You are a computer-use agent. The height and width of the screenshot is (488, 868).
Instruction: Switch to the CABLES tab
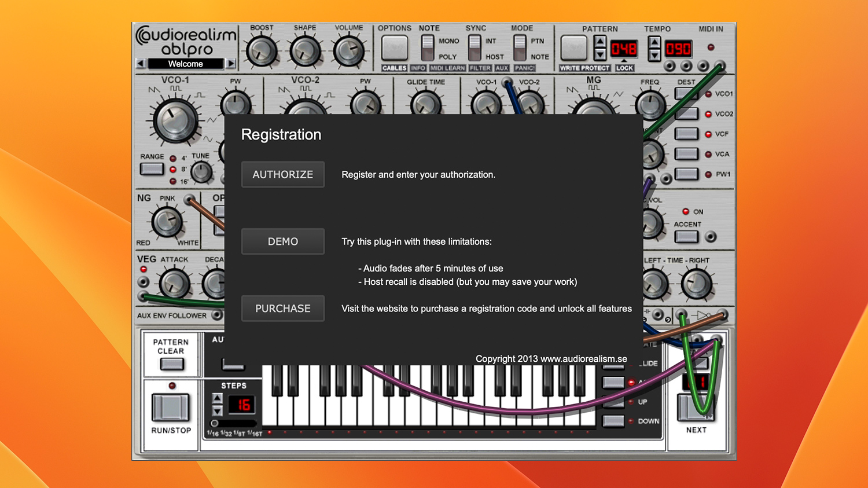coord(394,68)
